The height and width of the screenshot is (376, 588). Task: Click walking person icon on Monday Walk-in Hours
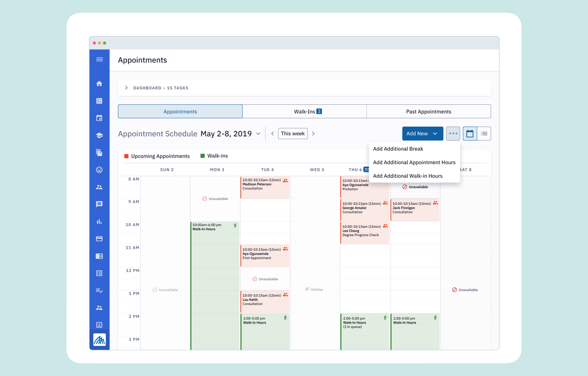click(x=235, y=225)
